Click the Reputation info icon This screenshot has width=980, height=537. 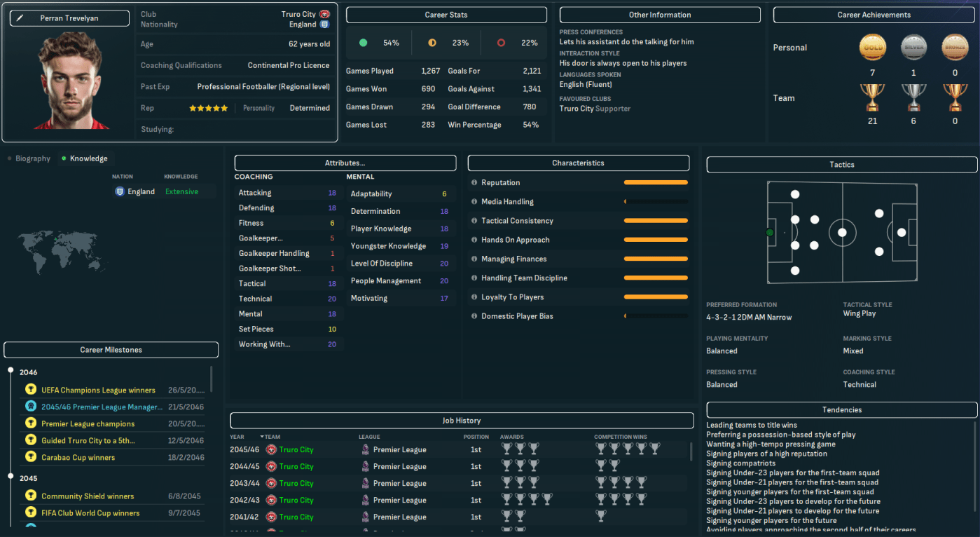(x=474, y=183)
